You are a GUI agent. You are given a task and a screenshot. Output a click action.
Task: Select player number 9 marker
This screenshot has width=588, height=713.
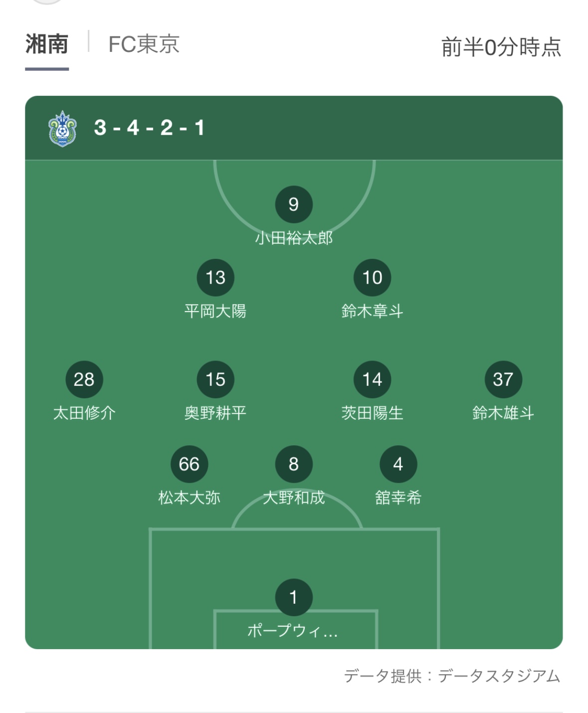click(x=294, y=204)
